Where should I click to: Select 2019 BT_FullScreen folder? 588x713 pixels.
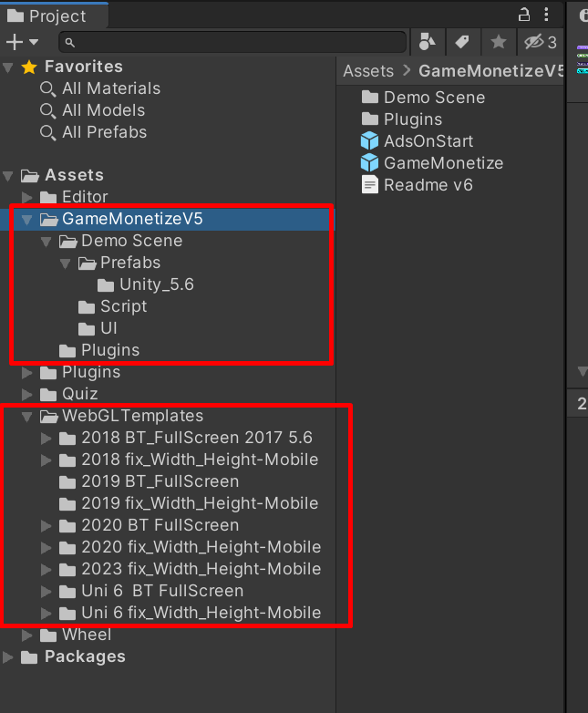pyautogui.click(x=150, y=481)
